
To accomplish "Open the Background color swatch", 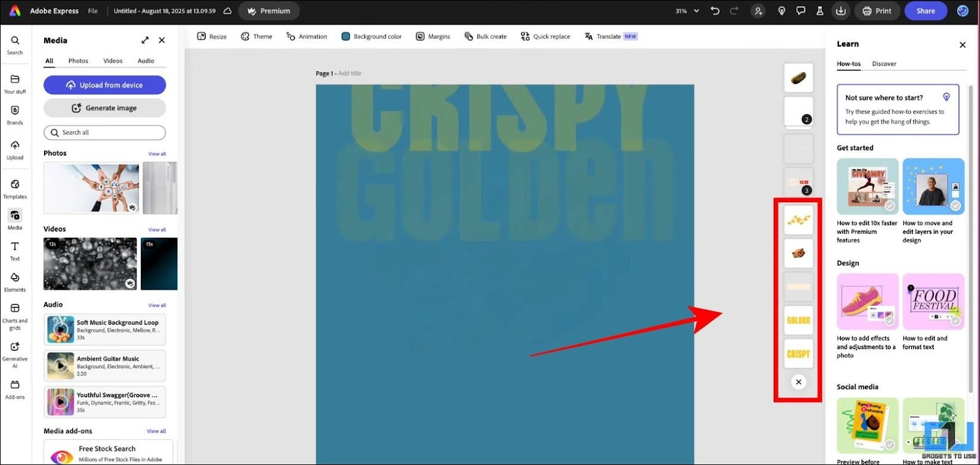I will coord(345,37).
